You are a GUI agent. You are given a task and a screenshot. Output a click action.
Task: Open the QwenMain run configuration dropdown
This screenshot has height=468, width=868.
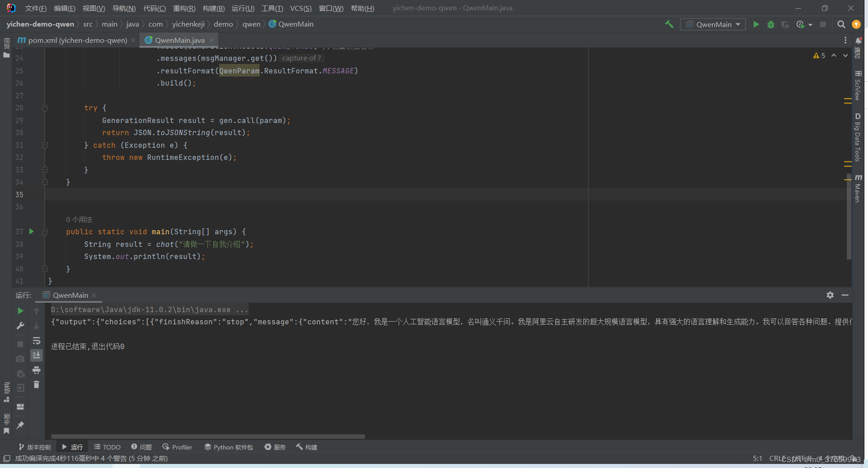coord(713,24)
